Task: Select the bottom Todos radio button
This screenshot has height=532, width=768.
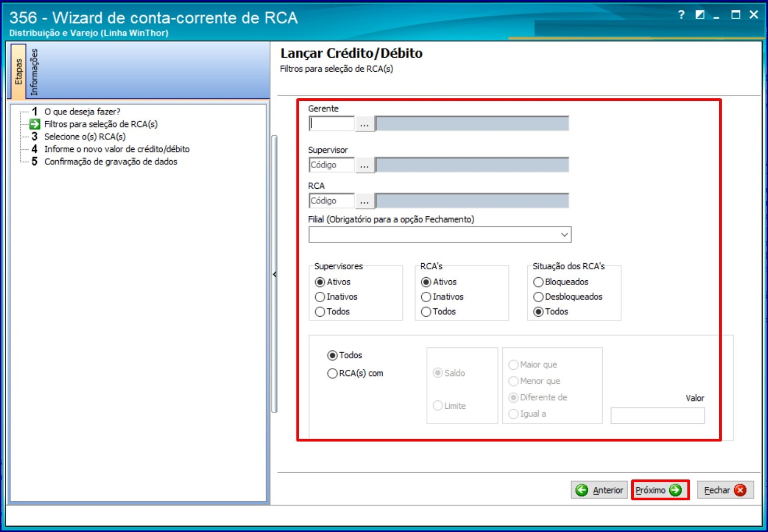Action: tap(332, 355)
